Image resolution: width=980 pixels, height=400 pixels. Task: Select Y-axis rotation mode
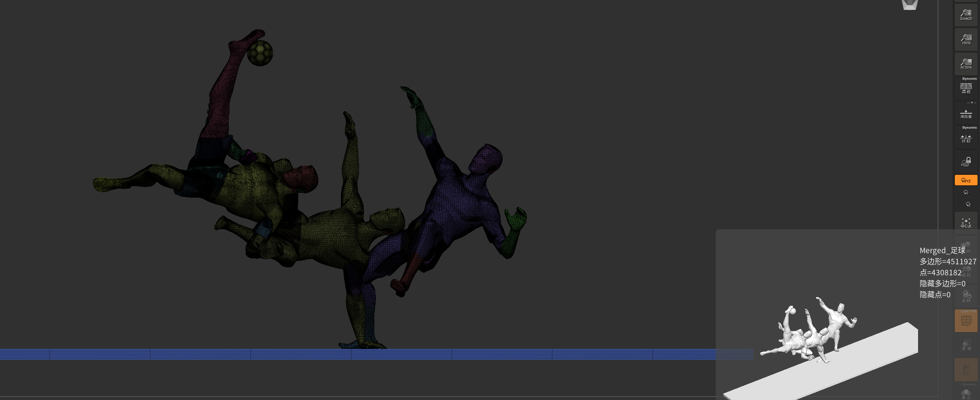[x=966, y=193]
